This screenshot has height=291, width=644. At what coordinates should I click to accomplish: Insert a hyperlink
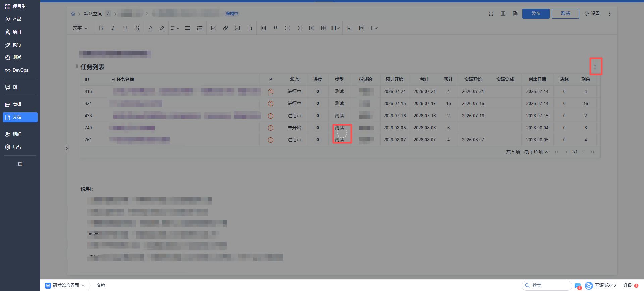click(x=225, y=28)
